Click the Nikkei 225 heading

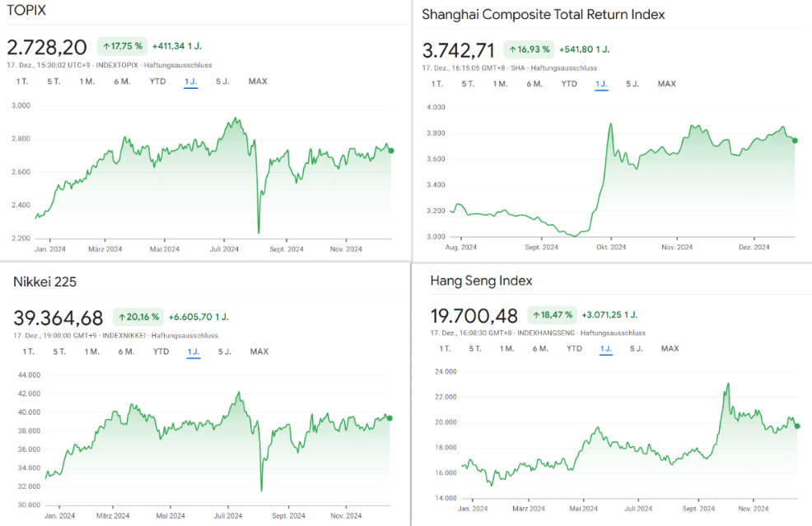coord(44,282)
